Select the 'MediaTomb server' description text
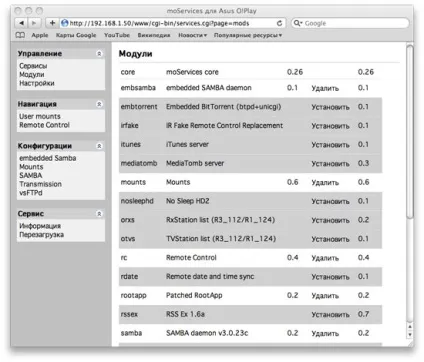This screenshot has width=424, height=362. pos(195,163)
